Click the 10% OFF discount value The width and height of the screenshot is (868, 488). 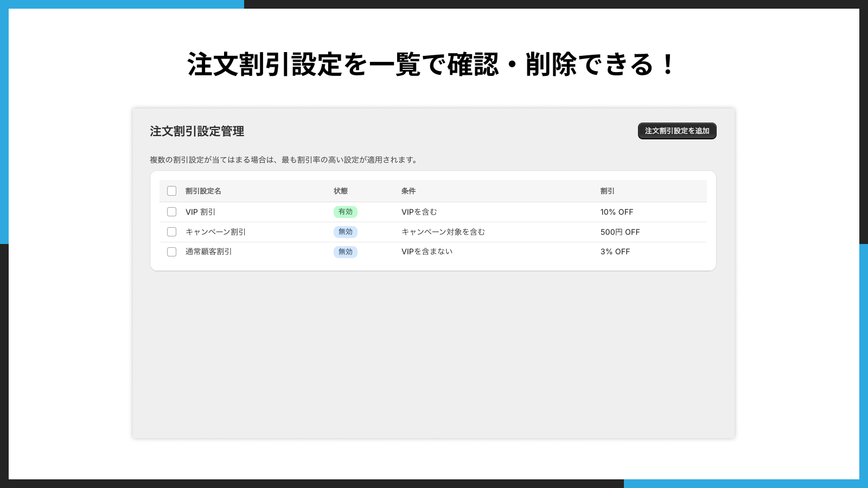(616, 212)
